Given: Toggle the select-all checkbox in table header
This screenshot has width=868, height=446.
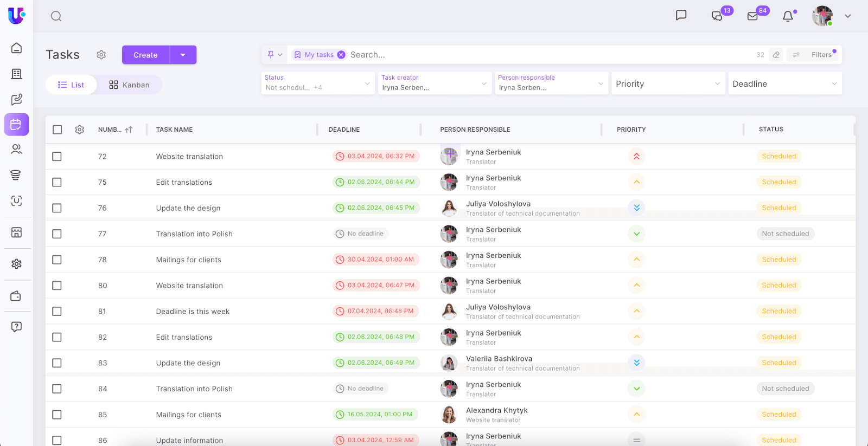Looking at the screenshot, I should (58, 130).
